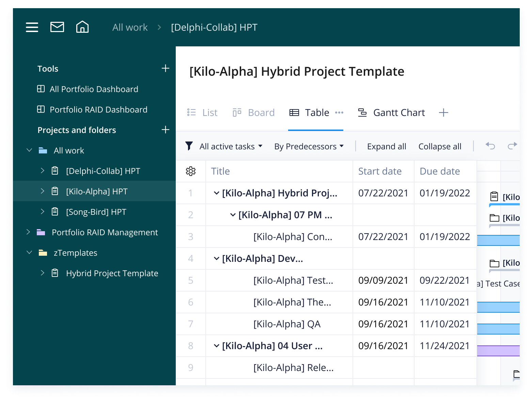This screenshot has width=532, height=402.
Task: Click due date 09/22/2021 in row 5
Action: pyautogui.click(x=444, y=280)
